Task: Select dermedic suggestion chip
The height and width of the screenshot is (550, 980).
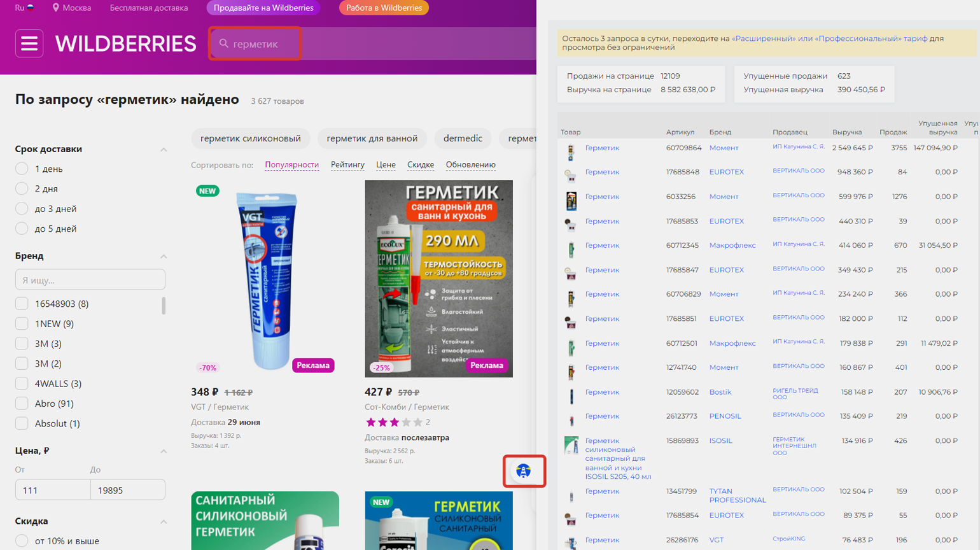Action: click(463, 138)
